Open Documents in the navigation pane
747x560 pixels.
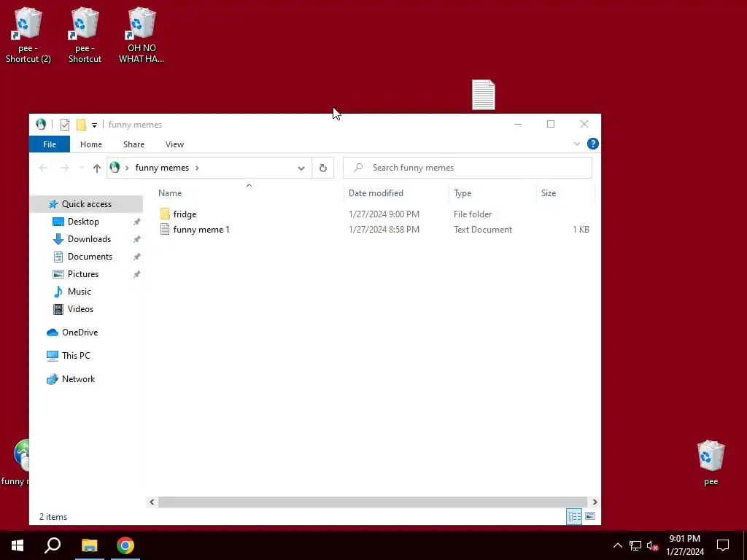[x=90, y=257]
